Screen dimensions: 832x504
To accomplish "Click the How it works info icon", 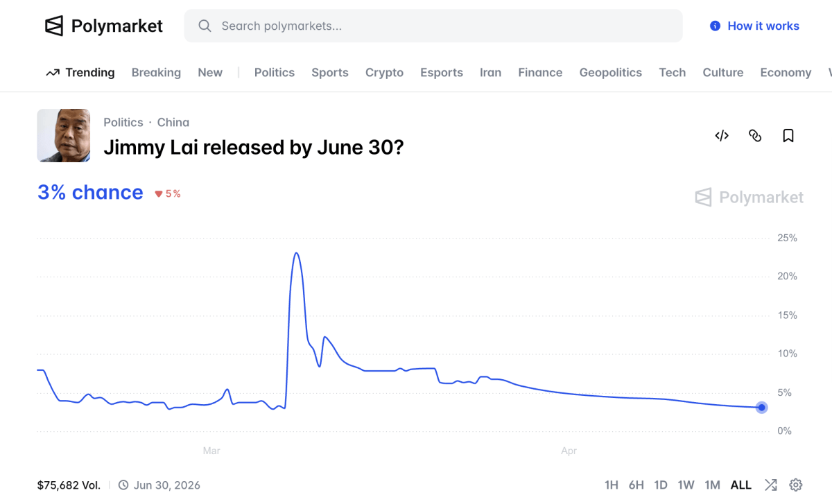I will coord(715,26).
